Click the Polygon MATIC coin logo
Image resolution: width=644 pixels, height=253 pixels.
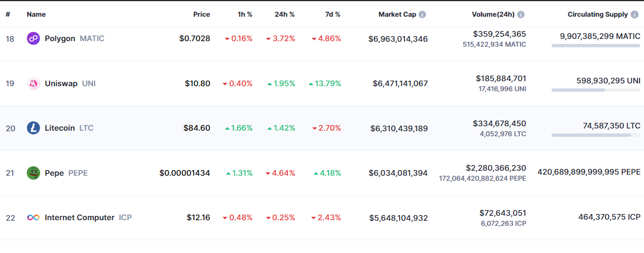click(33, 39)
